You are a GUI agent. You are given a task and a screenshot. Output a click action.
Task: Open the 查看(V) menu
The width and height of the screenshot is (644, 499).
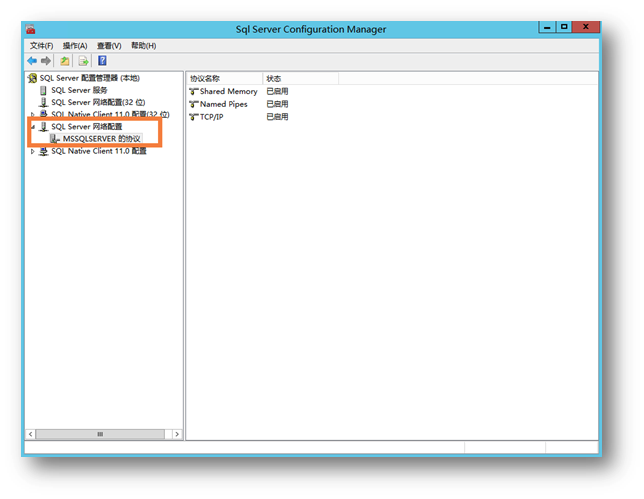coord(109,46)
